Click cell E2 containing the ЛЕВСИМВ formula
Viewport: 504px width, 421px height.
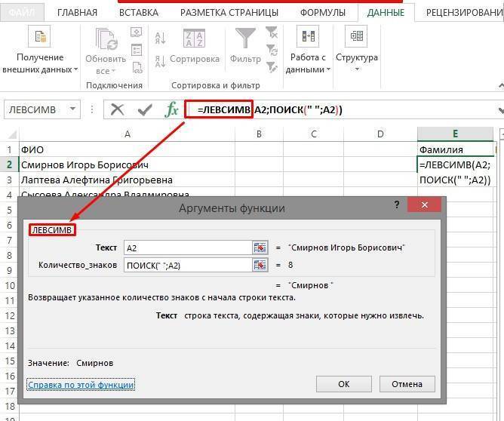click(x=455, y=164)
